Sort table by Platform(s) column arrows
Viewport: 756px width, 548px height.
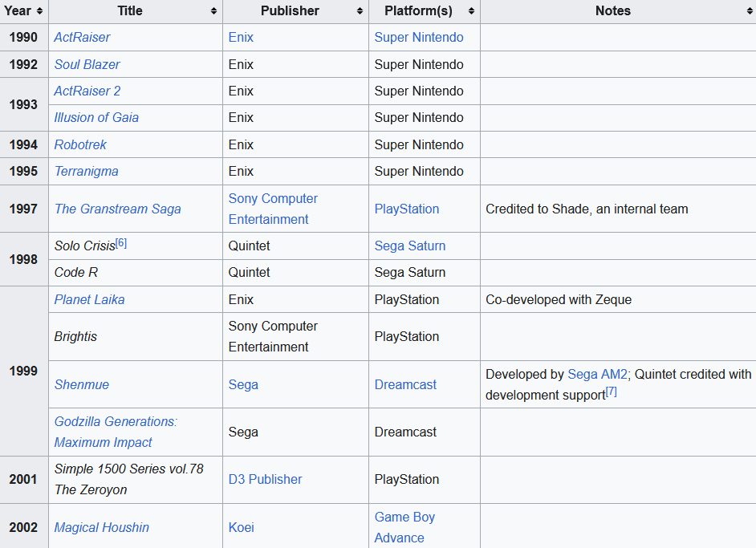(x=471, y=11)
